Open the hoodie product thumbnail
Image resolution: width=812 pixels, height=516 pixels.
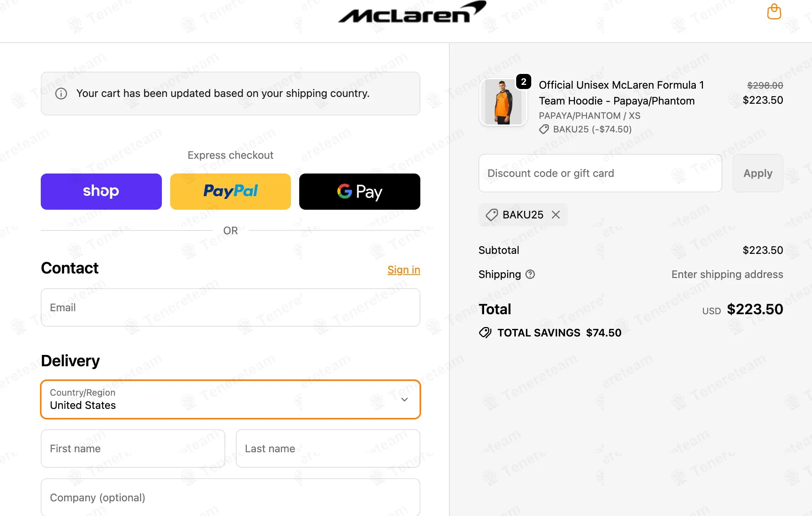[503, 102]
